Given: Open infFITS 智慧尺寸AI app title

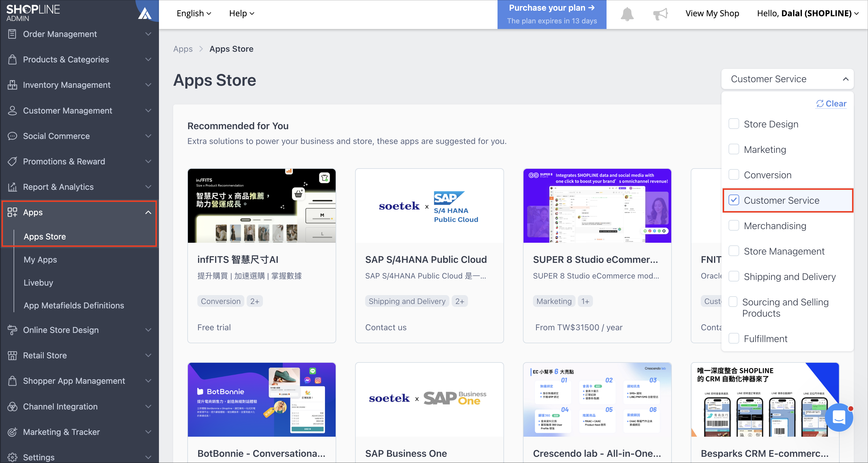Looking at the screenshot, I should (238, 259).
